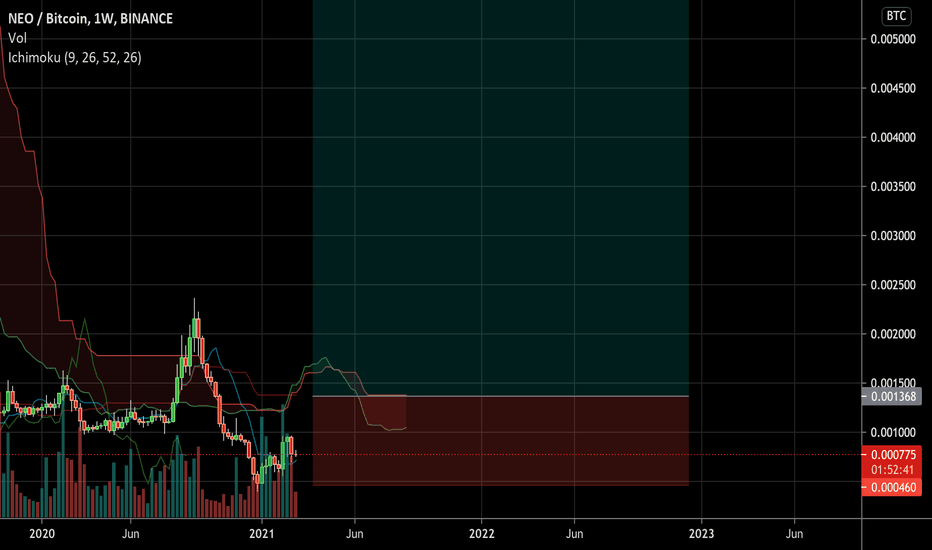Click the 0.003000 price axis label
The width and height of the screenshot is (932, 550).
(893, 236)
